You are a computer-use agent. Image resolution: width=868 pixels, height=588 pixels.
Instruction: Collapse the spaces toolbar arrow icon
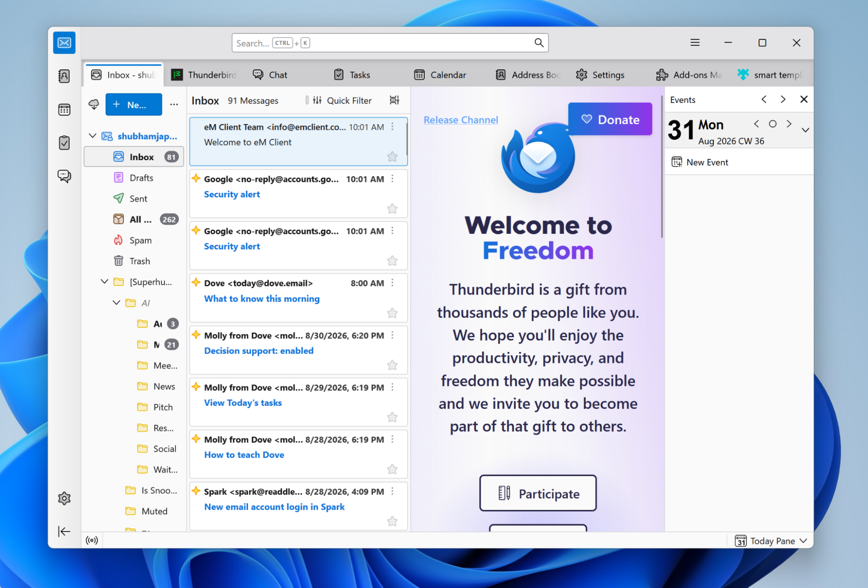pyautogui.click(x=64, y=532)
